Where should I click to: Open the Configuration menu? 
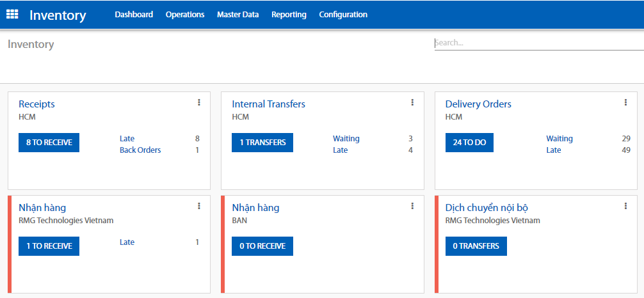point(343,15)
